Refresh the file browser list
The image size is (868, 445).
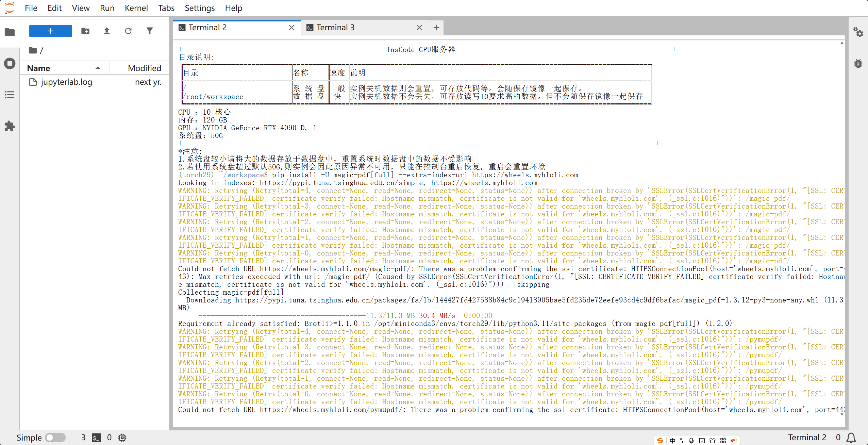point(128,31)
